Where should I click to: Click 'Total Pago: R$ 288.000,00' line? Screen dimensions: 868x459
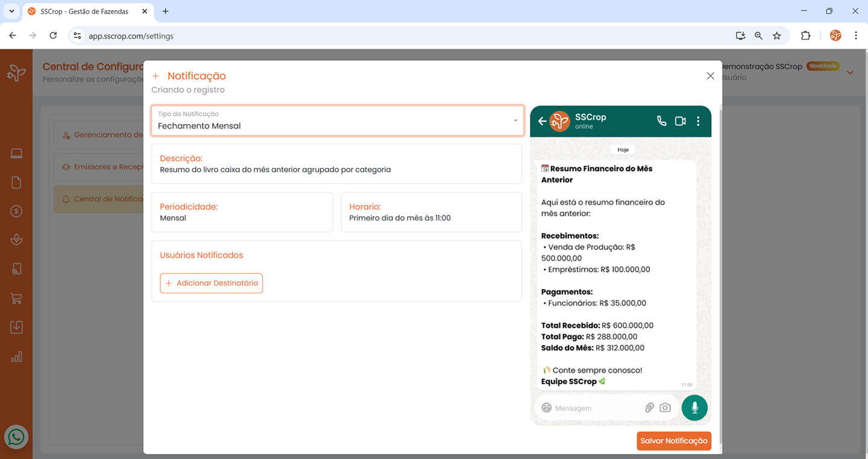tap(590, 337)
